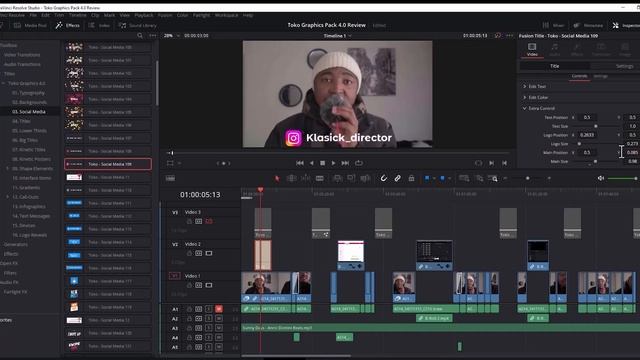Image resolution: width=640 pixels, height=360 pixels.
Task: Click the Go to Last Frame button
Action: point(345,163)
